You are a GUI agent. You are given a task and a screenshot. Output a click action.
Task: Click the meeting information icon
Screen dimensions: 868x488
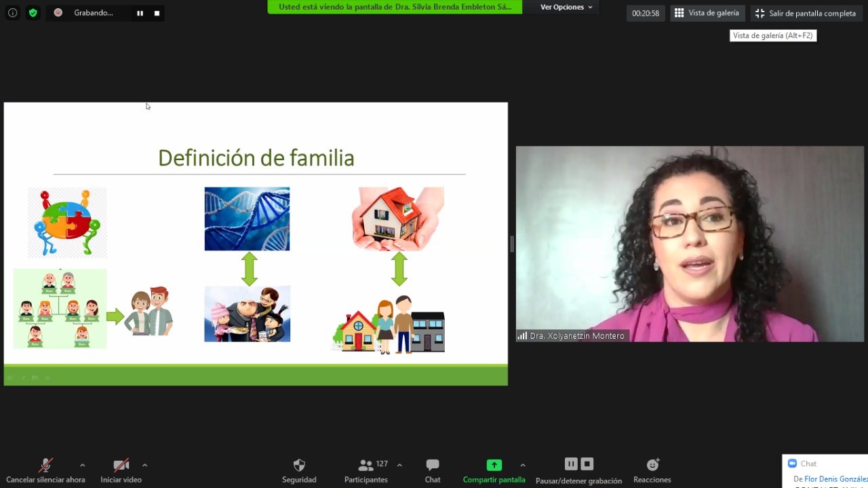pos(12,12)
